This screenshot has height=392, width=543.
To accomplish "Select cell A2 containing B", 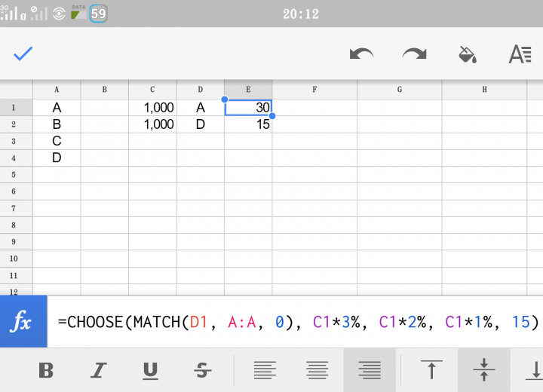I will point(57,124).
